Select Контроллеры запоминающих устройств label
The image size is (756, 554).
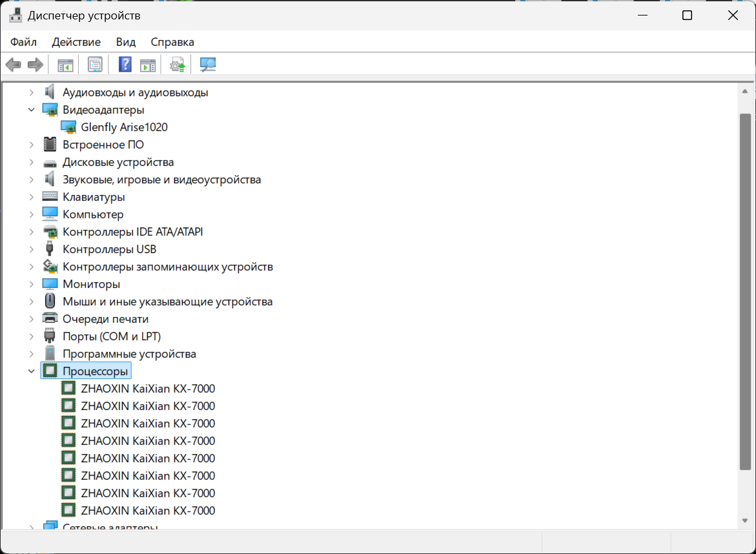point(168,267)
